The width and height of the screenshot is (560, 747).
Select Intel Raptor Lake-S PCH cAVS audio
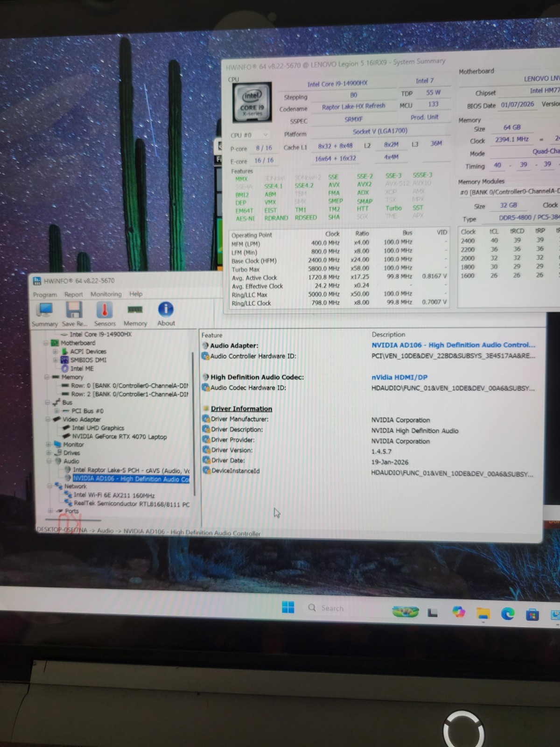coord(131,470)
